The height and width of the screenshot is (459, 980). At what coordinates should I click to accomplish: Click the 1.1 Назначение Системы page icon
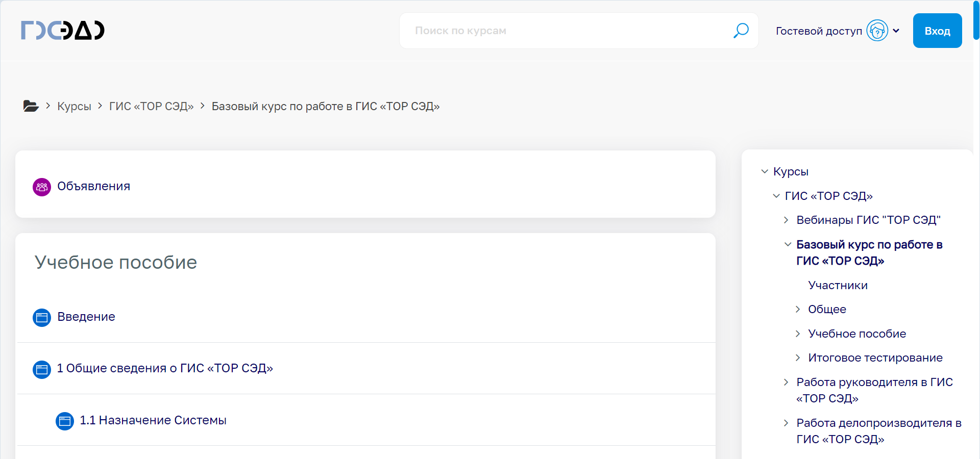coord(64,421)
